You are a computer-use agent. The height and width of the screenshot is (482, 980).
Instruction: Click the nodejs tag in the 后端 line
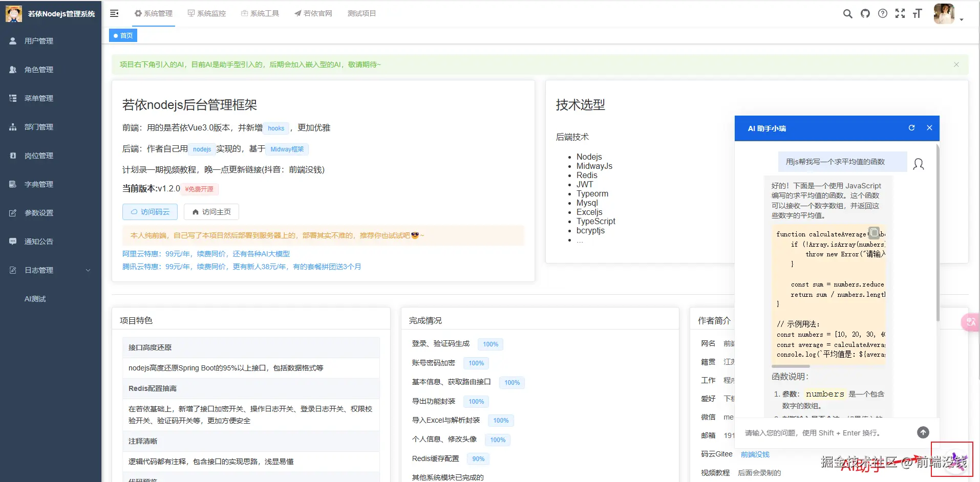[202, 149]
